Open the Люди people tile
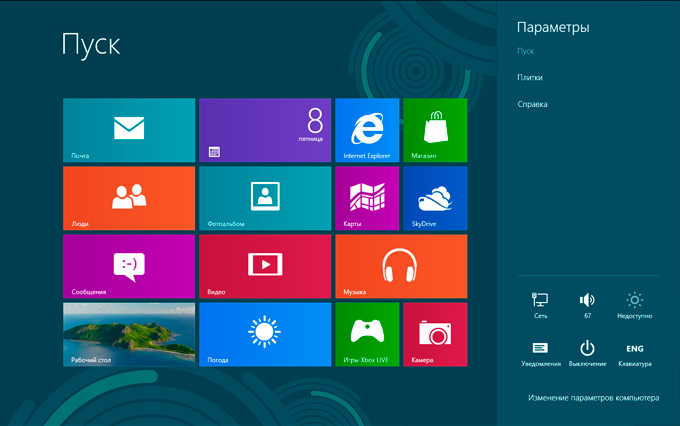Viewport: 680px width, 426px height. (129, 198)
